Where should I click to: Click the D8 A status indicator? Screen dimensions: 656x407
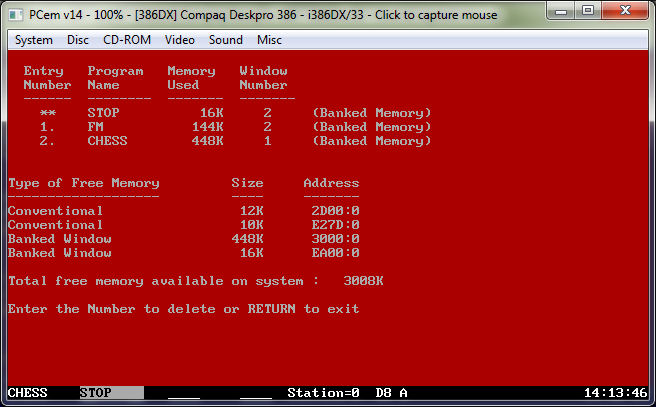[391, 393]
